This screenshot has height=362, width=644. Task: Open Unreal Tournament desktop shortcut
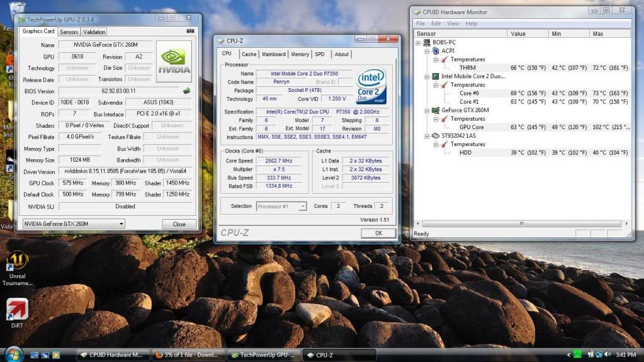[17, 269]
